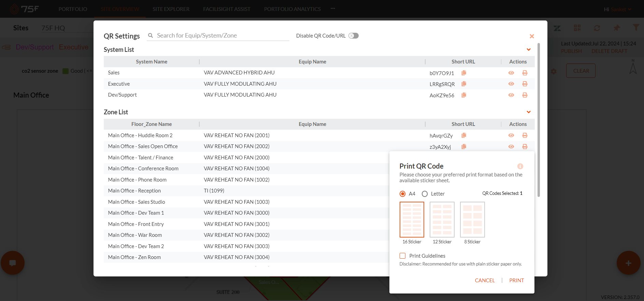
Task: Click the pin icon in top toolbar
Action: pos(616,28)
